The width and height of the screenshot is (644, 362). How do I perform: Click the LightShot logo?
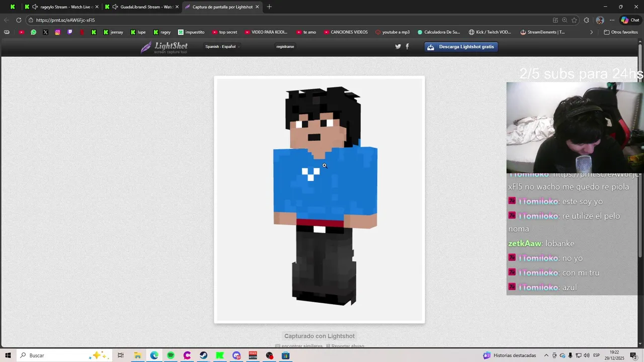pos(165,47)
